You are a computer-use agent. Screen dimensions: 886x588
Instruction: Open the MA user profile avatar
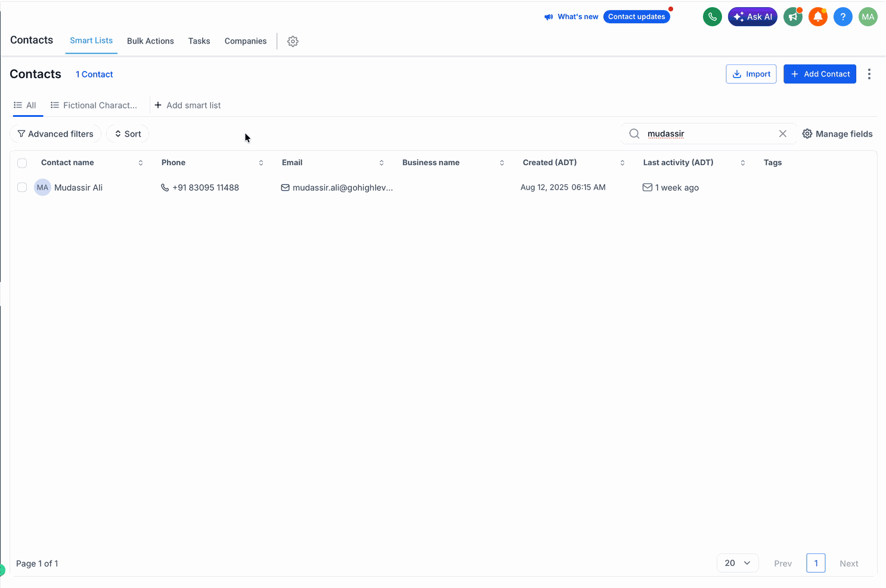(868, 17)
